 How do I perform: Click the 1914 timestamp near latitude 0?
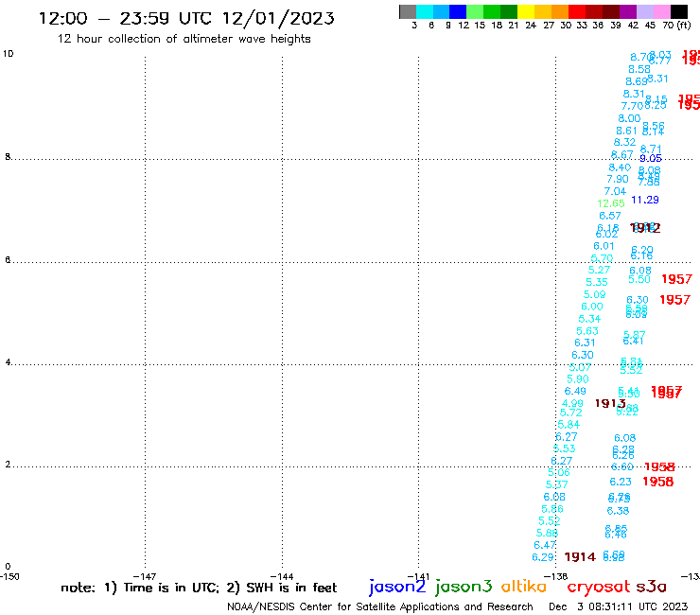tap(580, 557)
